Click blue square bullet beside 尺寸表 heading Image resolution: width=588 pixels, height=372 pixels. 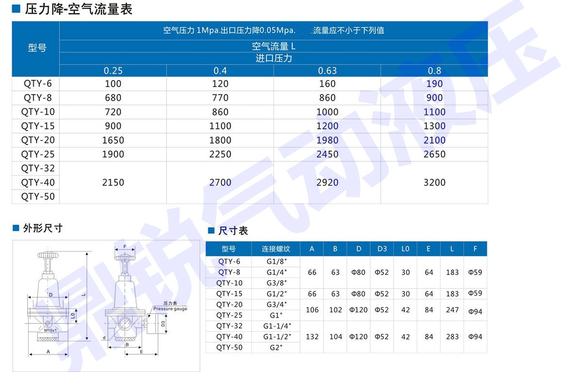tap(211, 231)
